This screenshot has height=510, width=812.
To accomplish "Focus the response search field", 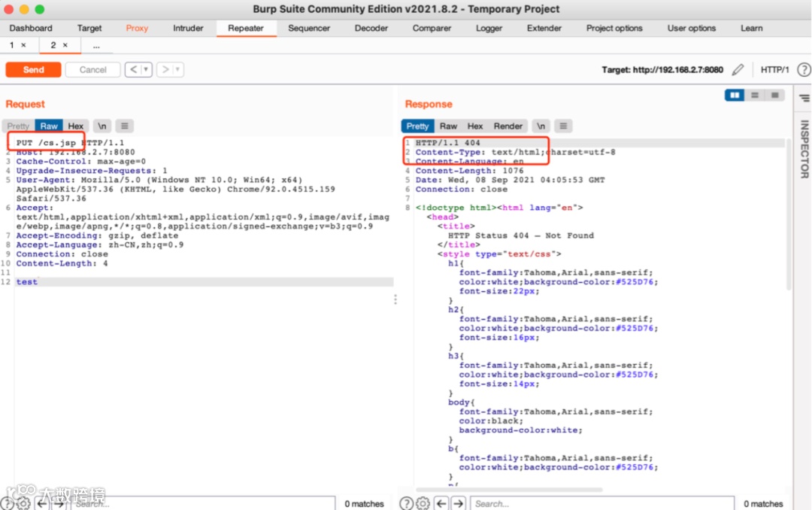I will (602, 503).
